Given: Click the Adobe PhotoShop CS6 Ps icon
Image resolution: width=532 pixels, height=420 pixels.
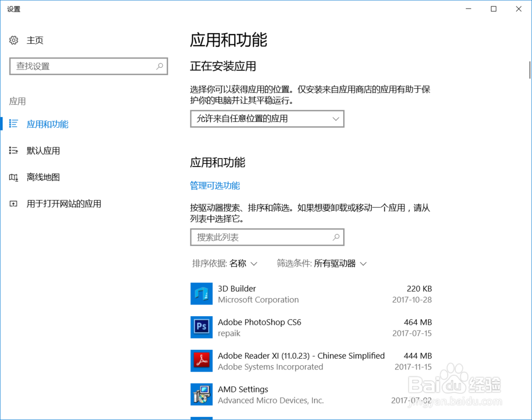Looking at the screenshot, I should pyautogui.click(x=202, y=327).
